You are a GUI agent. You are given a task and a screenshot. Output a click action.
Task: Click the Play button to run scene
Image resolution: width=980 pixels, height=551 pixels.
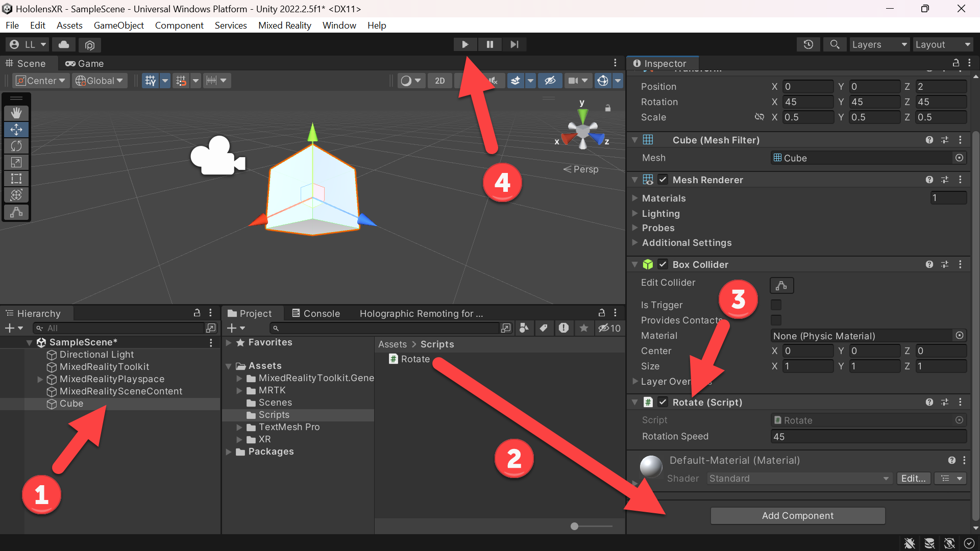[465, 44]
